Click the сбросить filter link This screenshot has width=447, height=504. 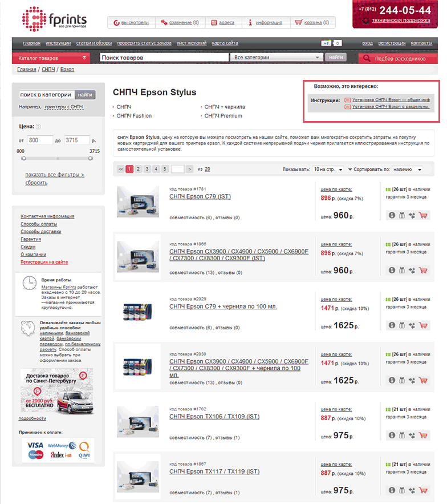(x=36, y=183)
